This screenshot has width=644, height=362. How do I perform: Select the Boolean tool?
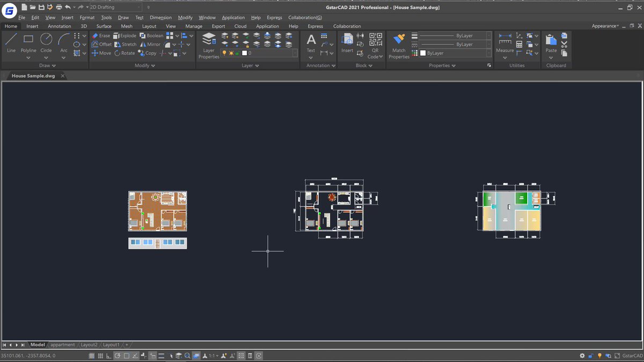coord(151,36)
